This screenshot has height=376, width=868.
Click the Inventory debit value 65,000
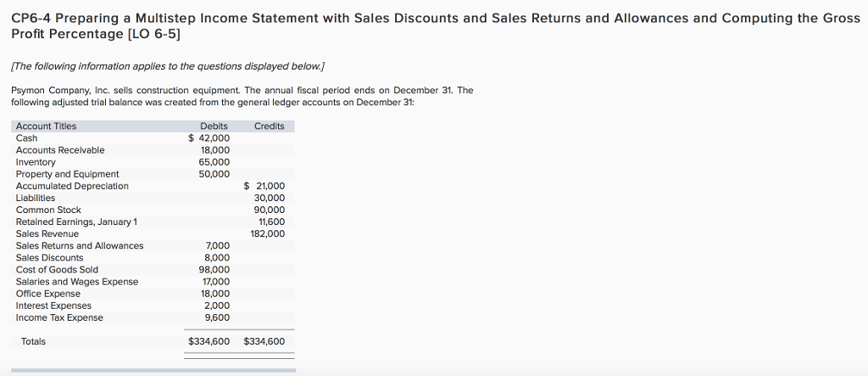click(x=214, y=162)
